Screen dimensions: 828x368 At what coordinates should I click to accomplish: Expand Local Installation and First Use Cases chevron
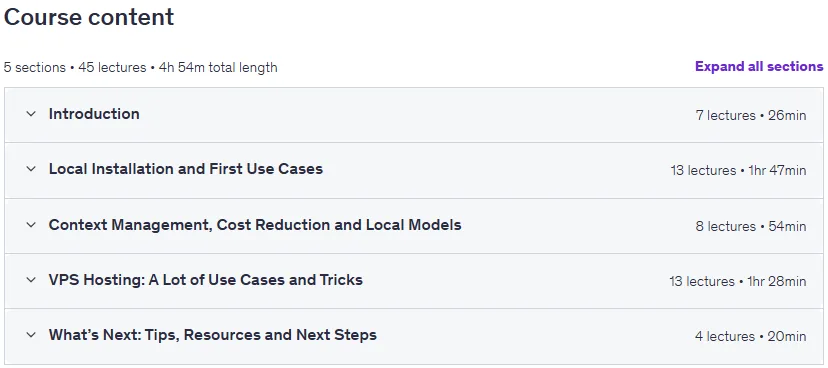click(x=31, y=169)
